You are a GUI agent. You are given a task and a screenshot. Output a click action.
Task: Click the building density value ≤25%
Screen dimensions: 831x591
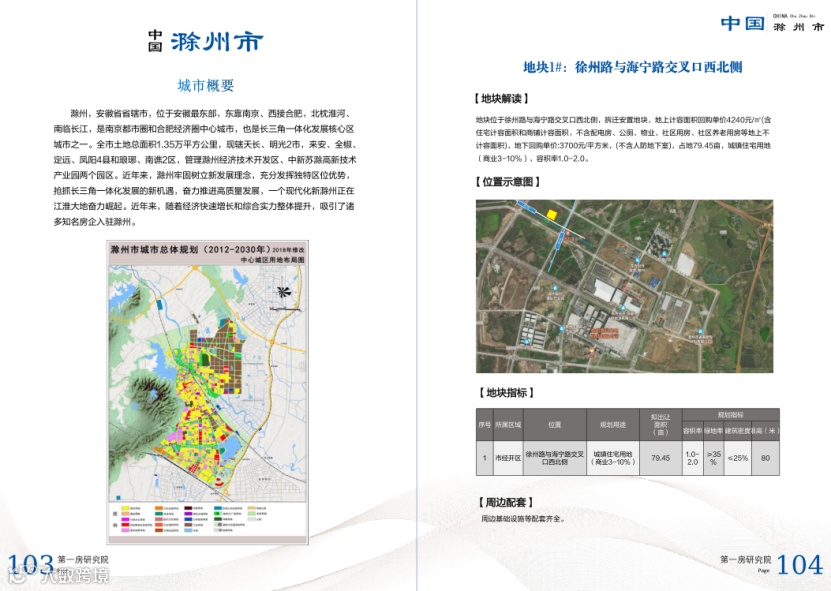pyautogui.click(x=737, y=458)
